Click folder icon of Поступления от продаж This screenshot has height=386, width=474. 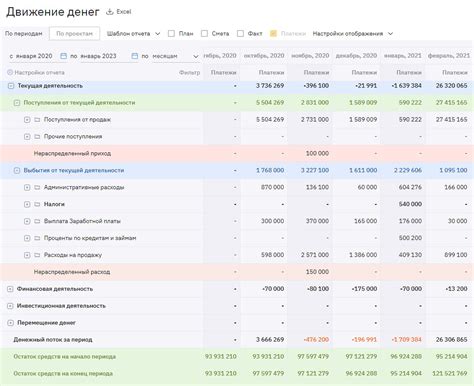[37, 120]
